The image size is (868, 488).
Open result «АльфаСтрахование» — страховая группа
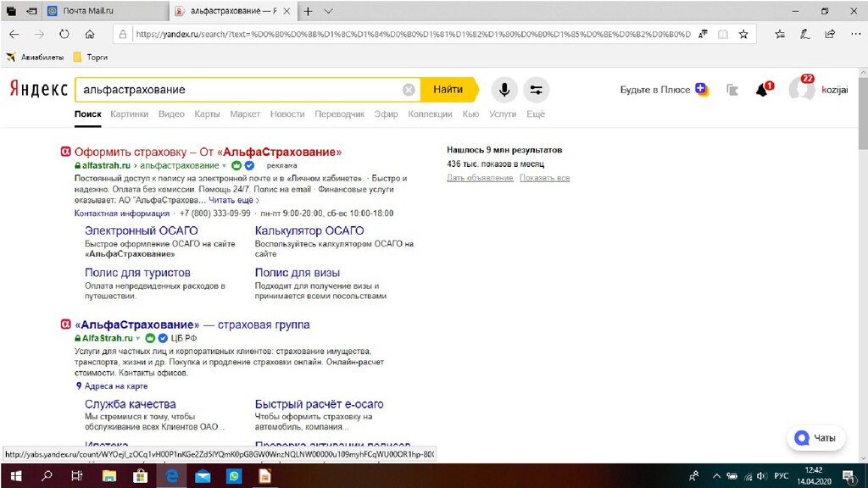click(x=192, y=324)
